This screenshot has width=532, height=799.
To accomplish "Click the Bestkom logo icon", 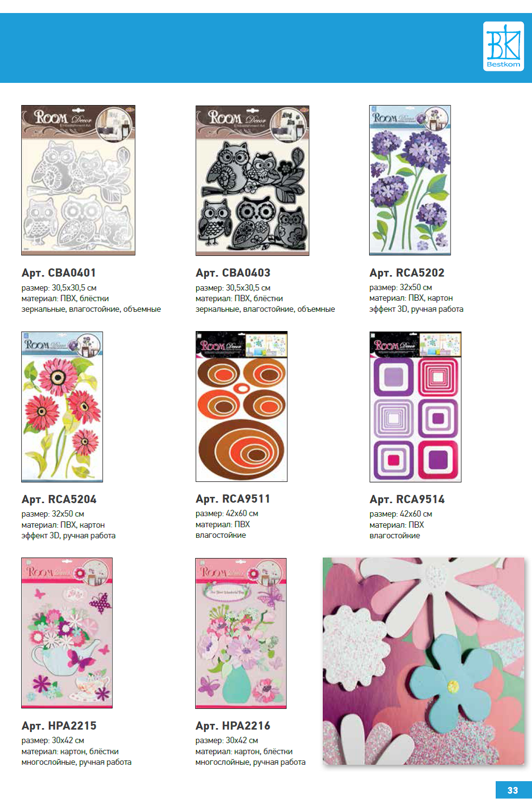I will [504, 46].
